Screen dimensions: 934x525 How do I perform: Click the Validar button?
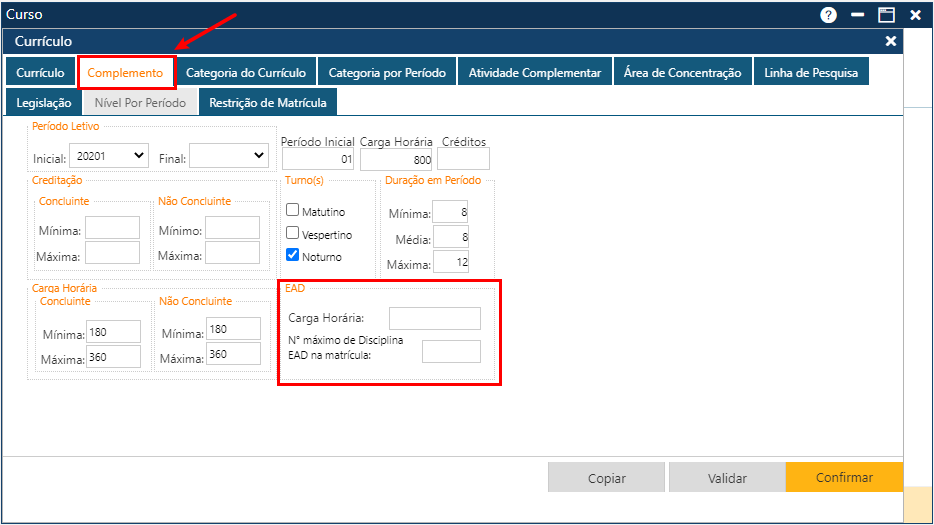727,478
